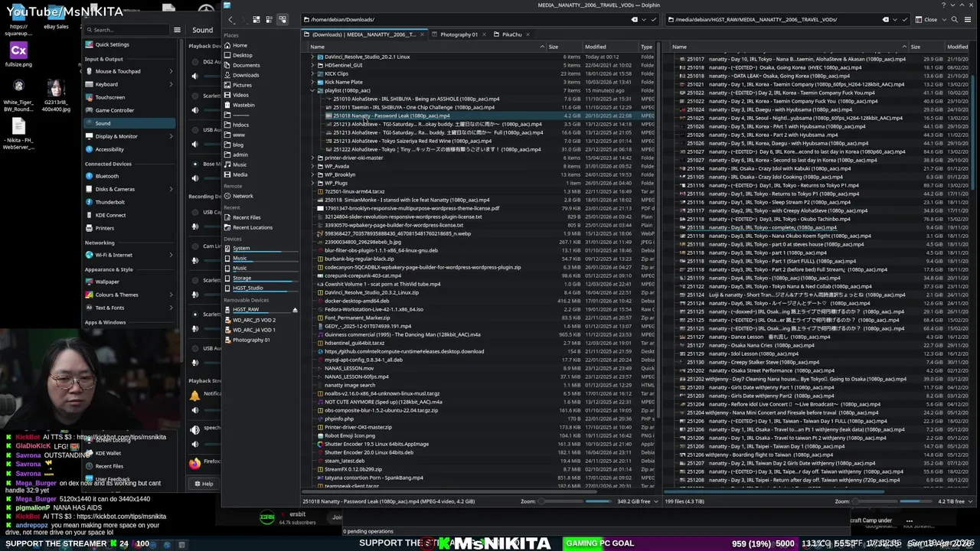Eject the HGST_RAW removable device
Viewport: 980px width, 551px height.
pyautogui.click(x=295, y=310)
